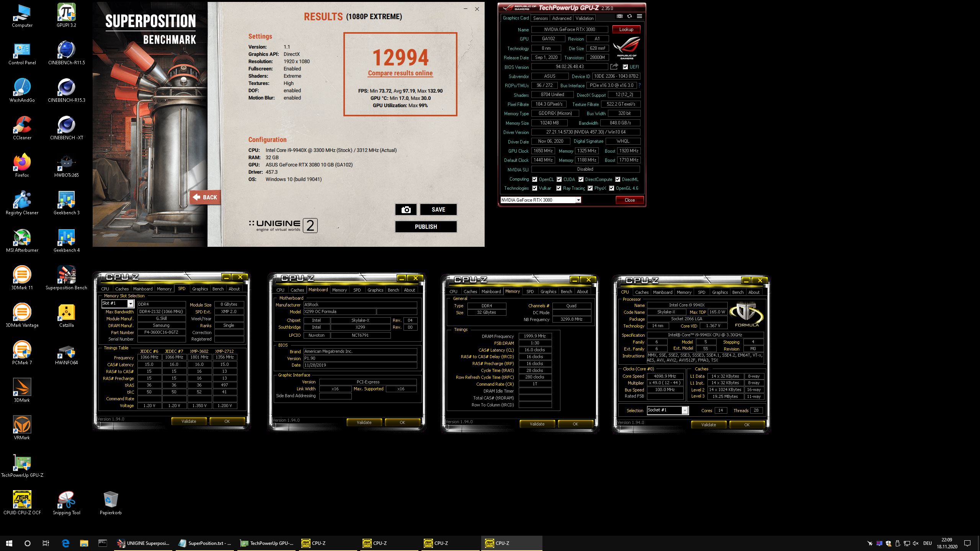Click GPU-Z screenshot camera icon

click(619, 16)
